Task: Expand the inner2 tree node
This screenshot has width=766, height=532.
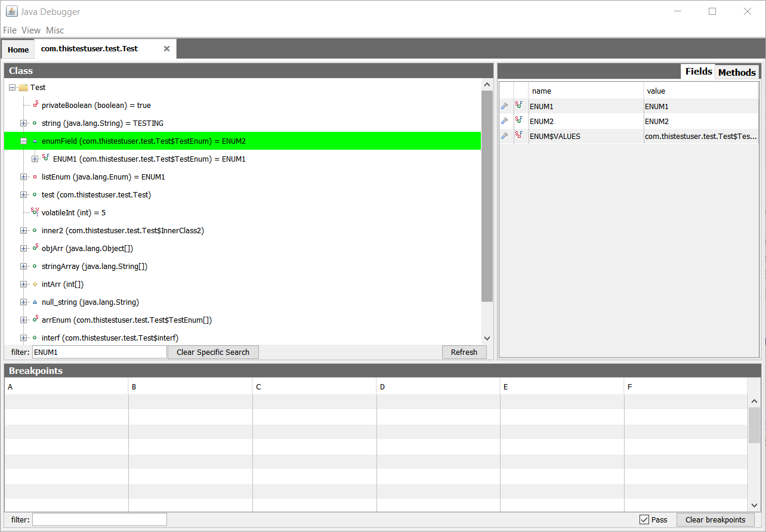Action: [x=24, y=231]
